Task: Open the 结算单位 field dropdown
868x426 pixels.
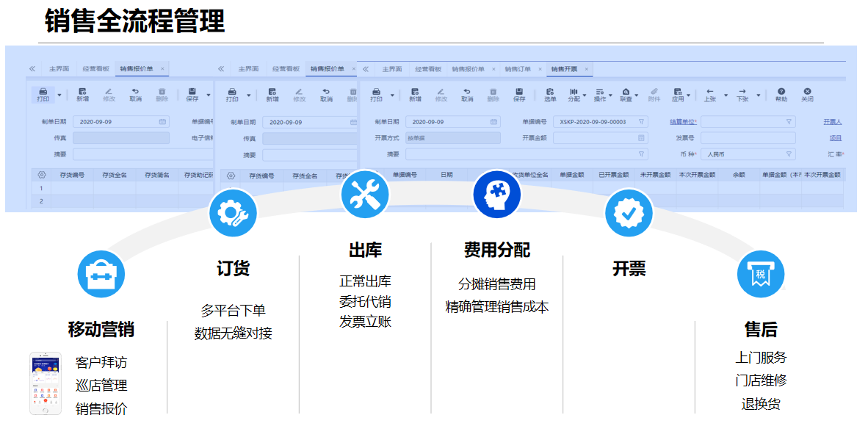Action: point(789,121)
